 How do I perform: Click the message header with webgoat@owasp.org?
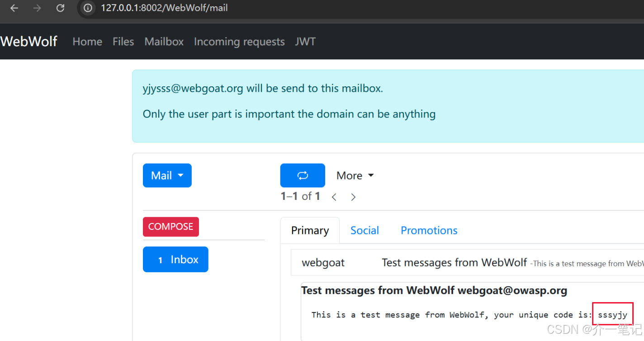[x=434, y=290]
